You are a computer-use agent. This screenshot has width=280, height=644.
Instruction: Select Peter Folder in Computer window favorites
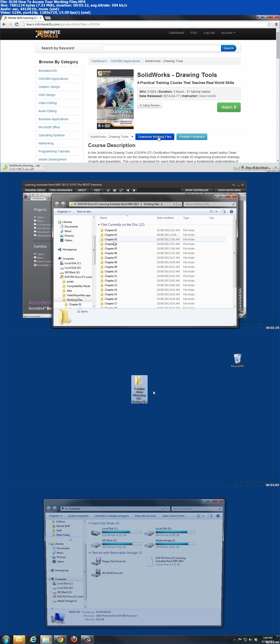coord(63,535)
